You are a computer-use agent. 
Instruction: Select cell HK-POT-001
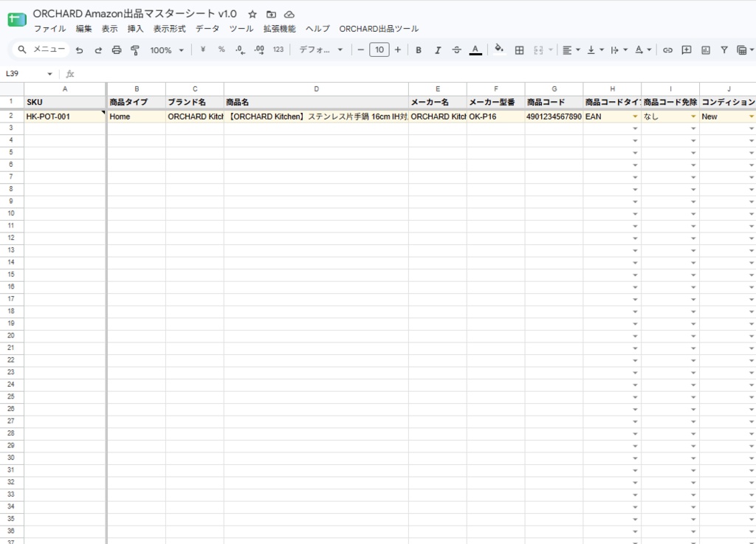(65, 116)
